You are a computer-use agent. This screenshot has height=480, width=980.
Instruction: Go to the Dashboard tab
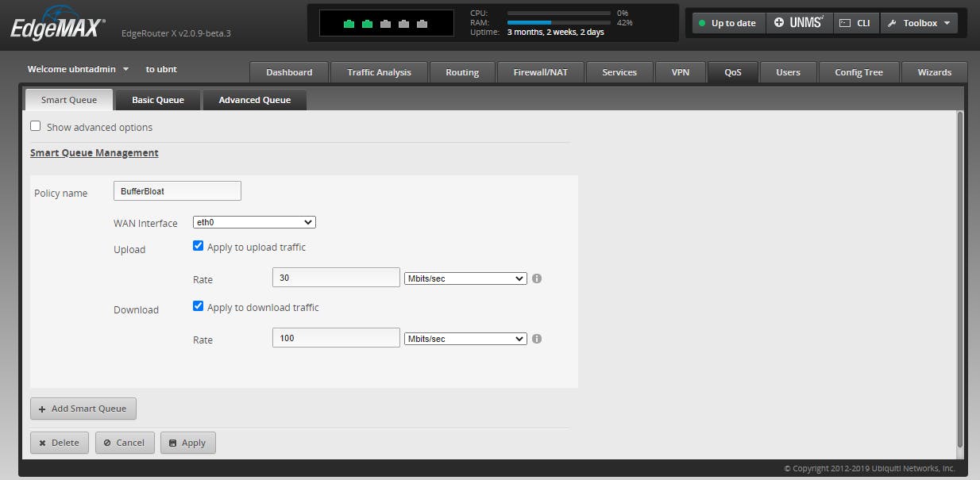(x=289, y=72)
